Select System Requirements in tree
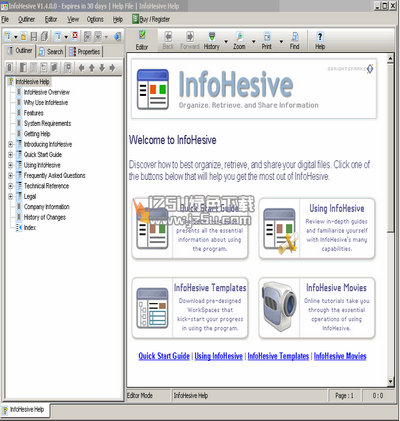Viewport: 400px width, 421px height. tap(47, 123)
